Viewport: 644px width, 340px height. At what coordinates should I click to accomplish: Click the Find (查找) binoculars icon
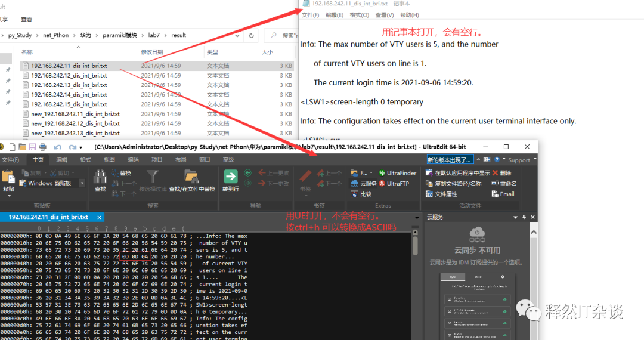point(100,177)
